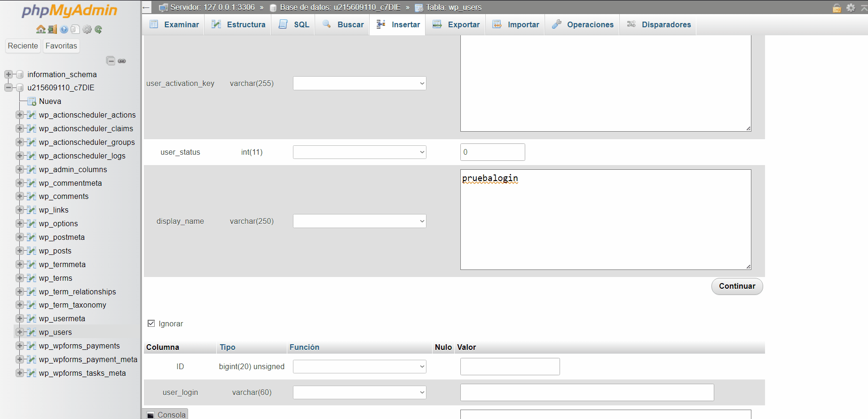868x419 pixels.
Task: Switch to the Estructura tab
Action: click(238, 24)
